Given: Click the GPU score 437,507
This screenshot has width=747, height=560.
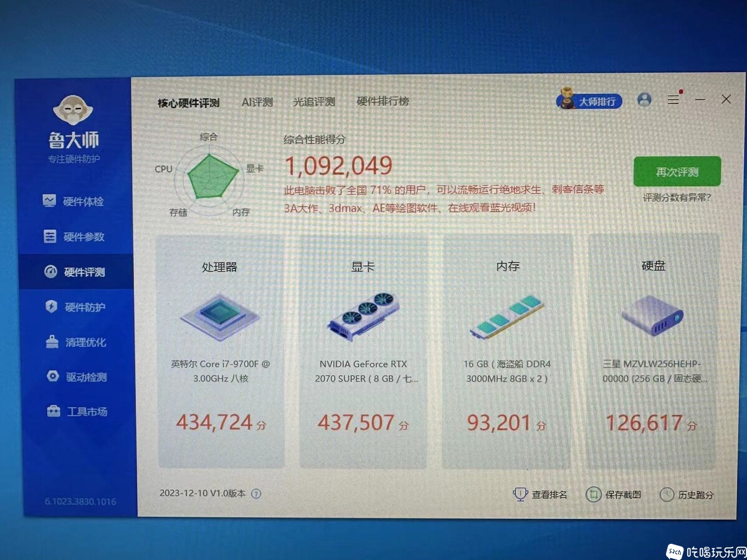Looking at the screenshot, I should 356,423.
